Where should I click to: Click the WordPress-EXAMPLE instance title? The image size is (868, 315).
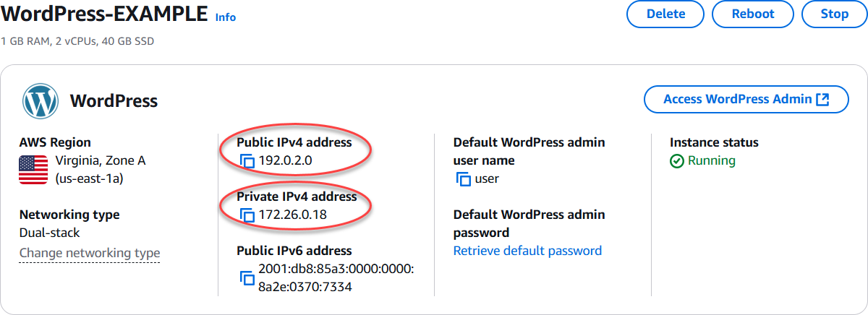(x=104, y=15)
